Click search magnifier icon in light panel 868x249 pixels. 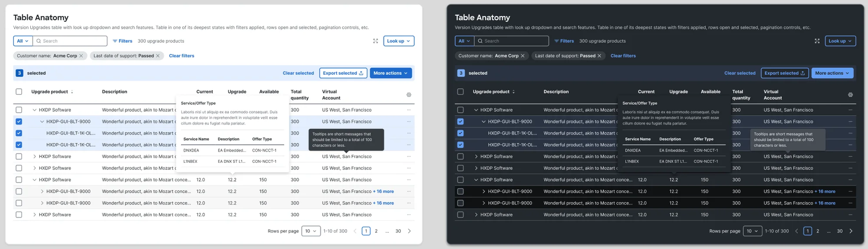(39, 41)
